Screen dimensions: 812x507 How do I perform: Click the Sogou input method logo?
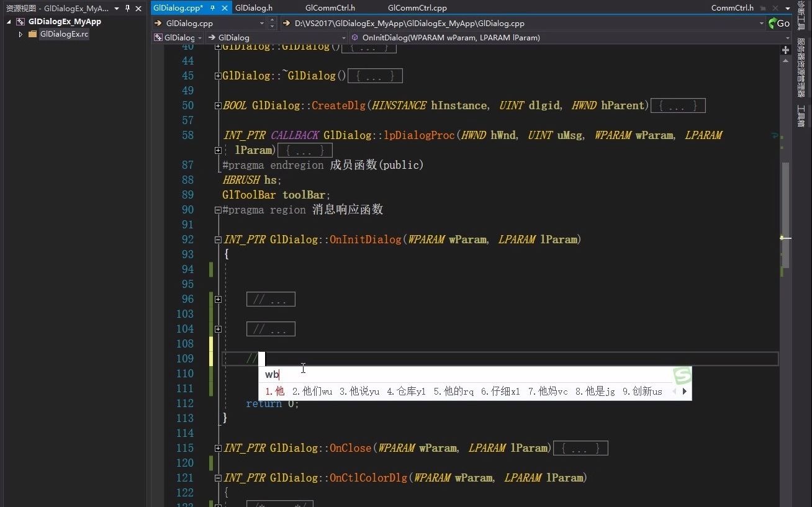click(683, 375)
